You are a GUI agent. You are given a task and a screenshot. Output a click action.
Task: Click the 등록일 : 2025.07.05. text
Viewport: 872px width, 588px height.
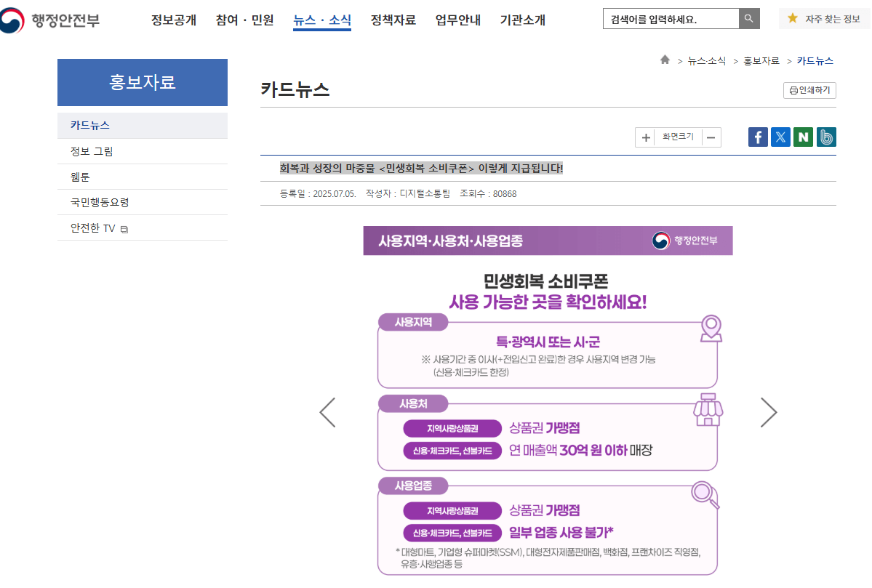(x=318, y=193)
